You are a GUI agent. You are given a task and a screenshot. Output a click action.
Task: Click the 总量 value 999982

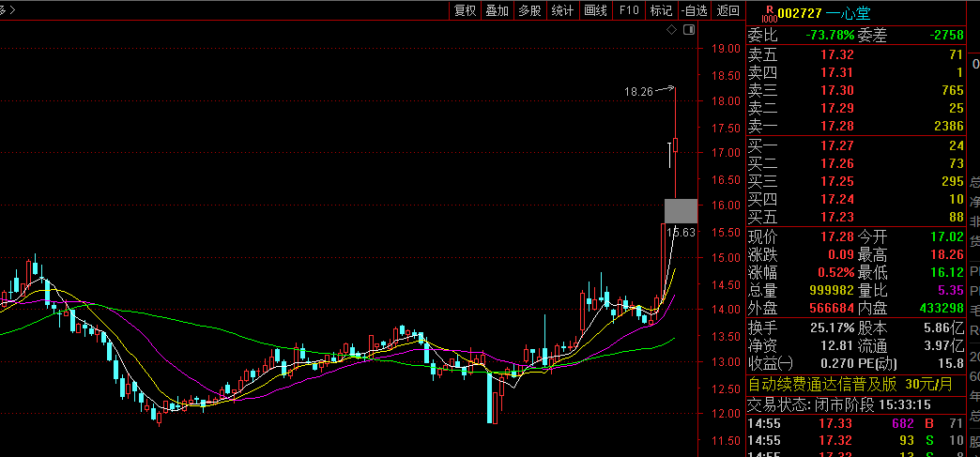tap(832, 291)
